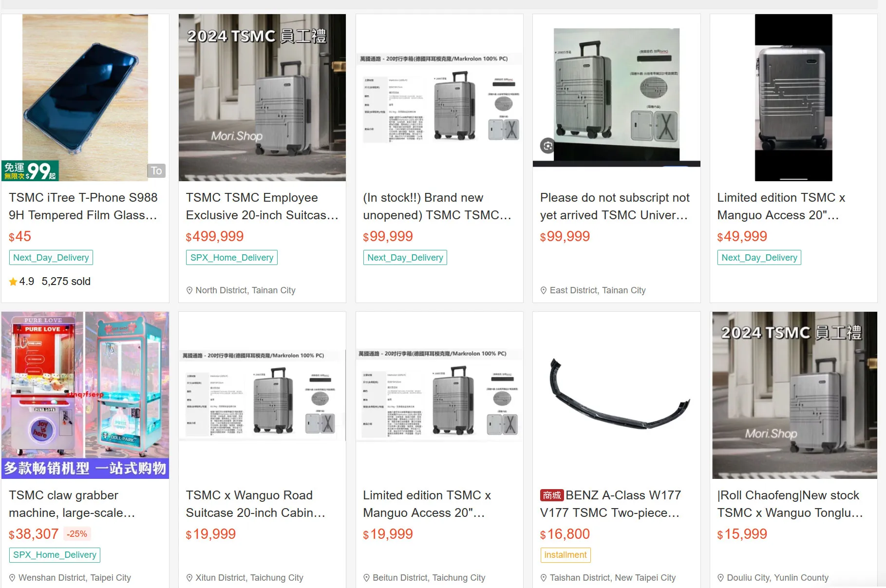Open the TSMC Employee Exclusive 20-inch Suitcase listing
Image resolution: width=886 pixels, height=588 pixels.
pyautogui.click(x=262, y=207)
